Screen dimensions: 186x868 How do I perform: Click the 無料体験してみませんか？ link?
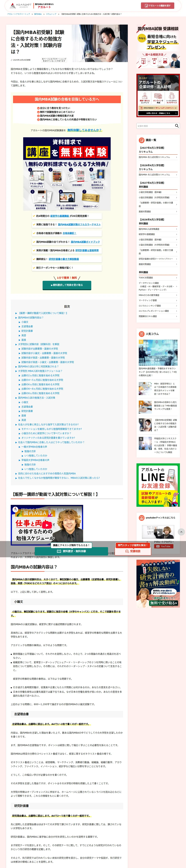point(84,130)
